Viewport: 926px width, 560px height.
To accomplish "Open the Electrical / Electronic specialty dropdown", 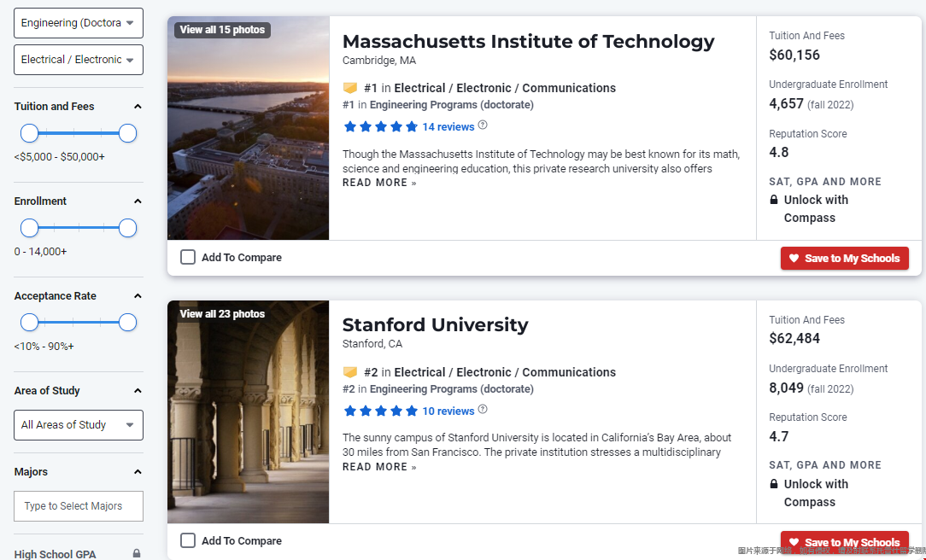I will [79, 60].
